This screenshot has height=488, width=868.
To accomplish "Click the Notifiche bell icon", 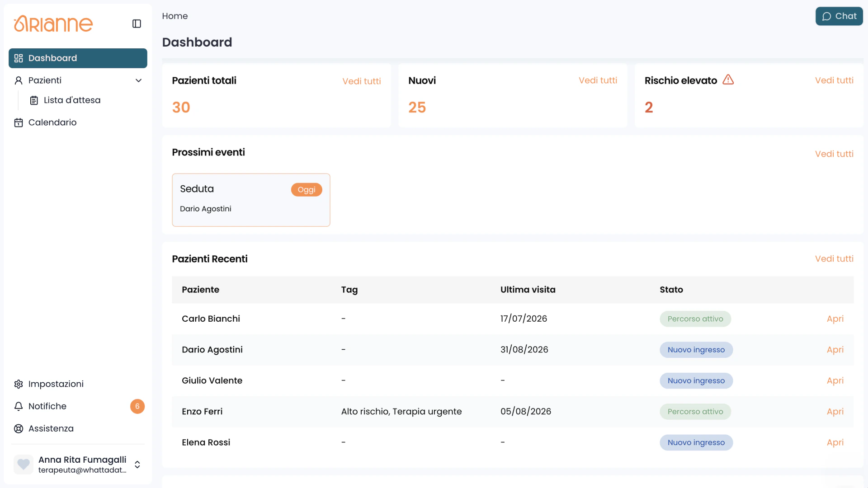I will click(19, 406).
